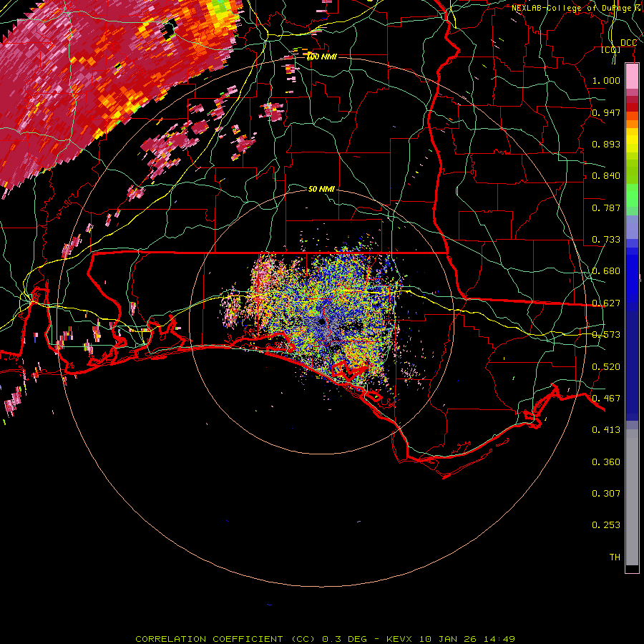Select the 0.840 scale value
The image size is (644, 644).
(x=606, y=175)
